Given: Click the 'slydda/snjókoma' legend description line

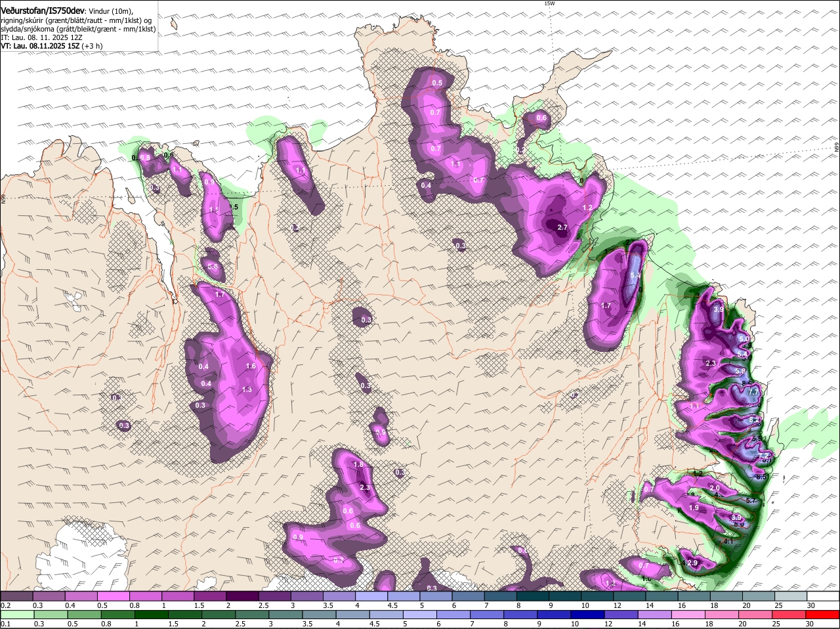Looking at the screenshot, I should 78,29.
